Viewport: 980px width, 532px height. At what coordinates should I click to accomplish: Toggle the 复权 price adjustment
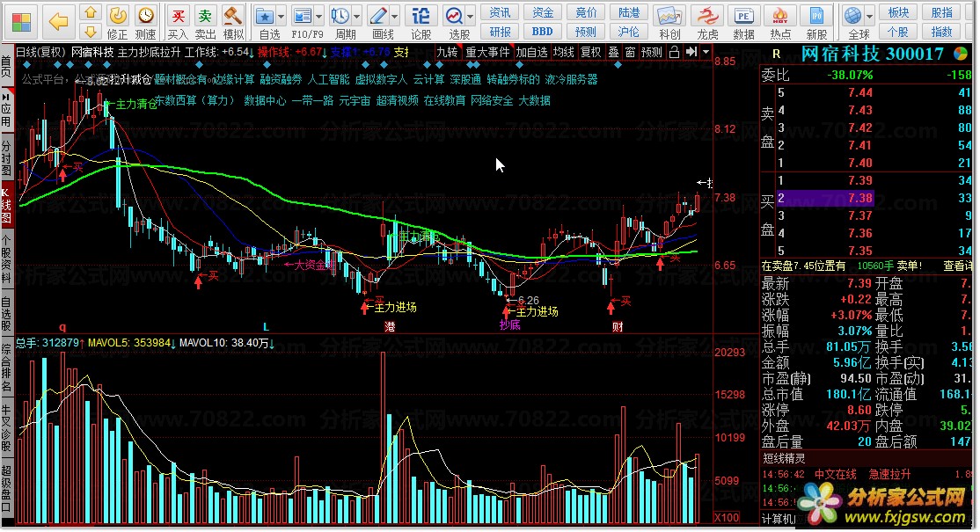pos(590,53)
